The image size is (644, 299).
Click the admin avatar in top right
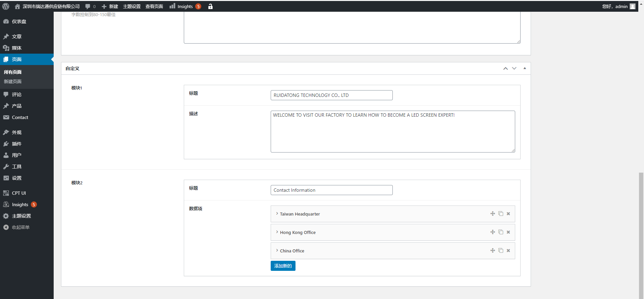[x=633, y=6]
